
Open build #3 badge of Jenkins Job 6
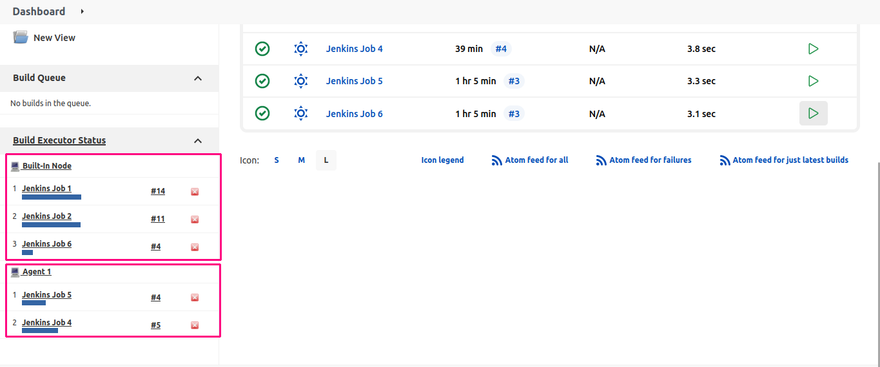[514, 114]
